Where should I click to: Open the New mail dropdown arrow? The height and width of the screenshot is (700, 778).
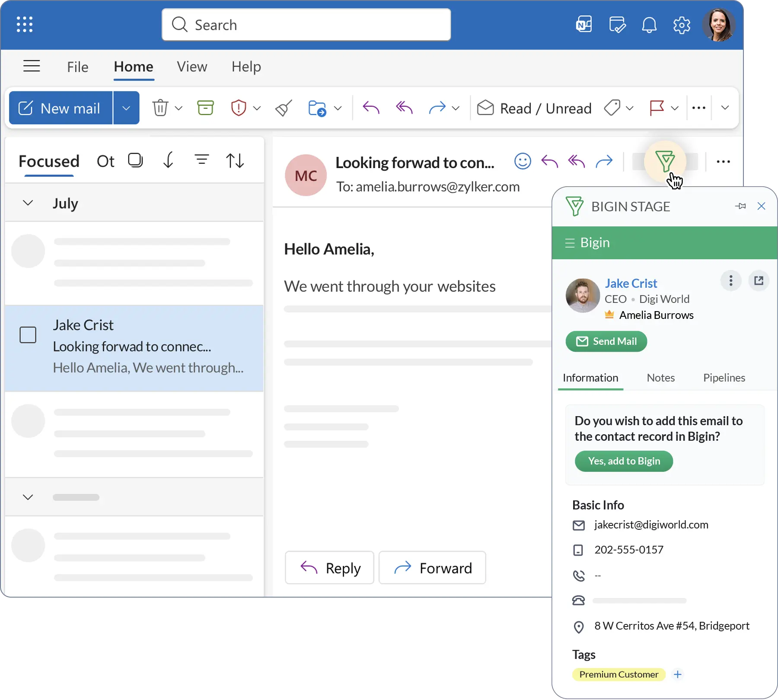[x=126, y=108]
